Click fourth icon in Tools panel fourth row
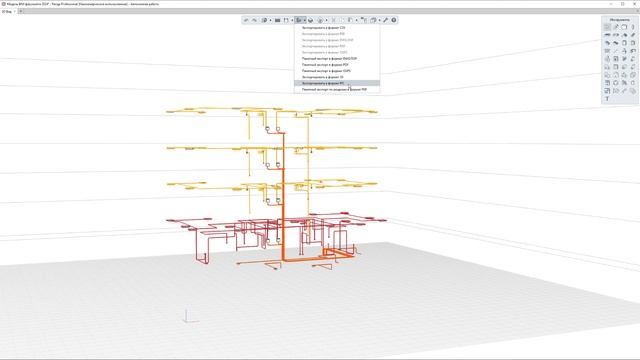Viewport: 640px width, 360px height. [633, 51]
